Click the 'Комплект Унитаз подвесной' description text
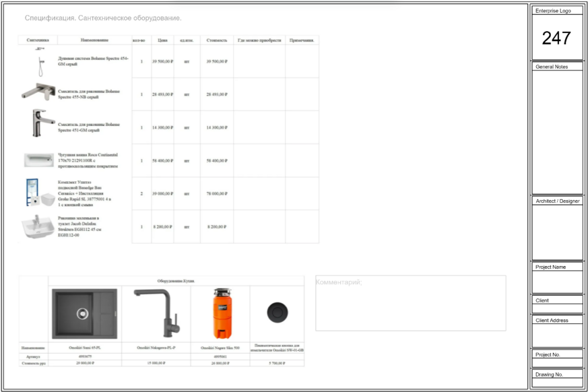The height and width of the screenshot is (392, 588). [84, 193]
